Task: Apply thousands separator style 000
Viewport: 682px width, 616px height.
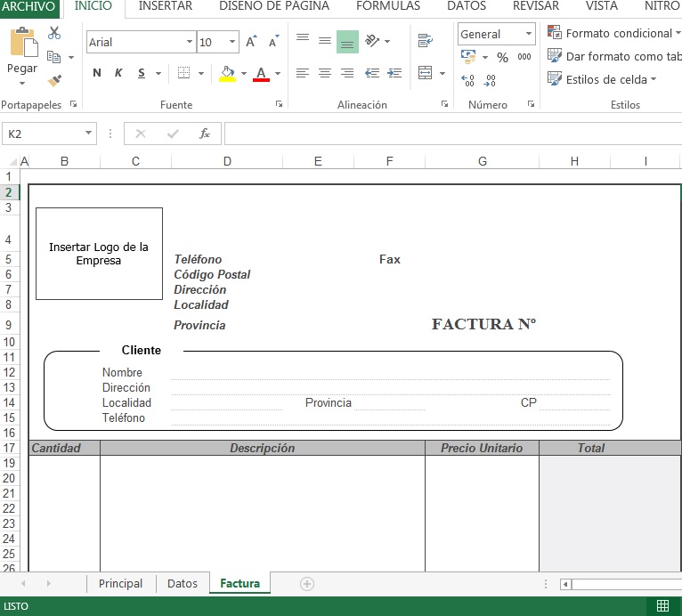Action: 524,56
